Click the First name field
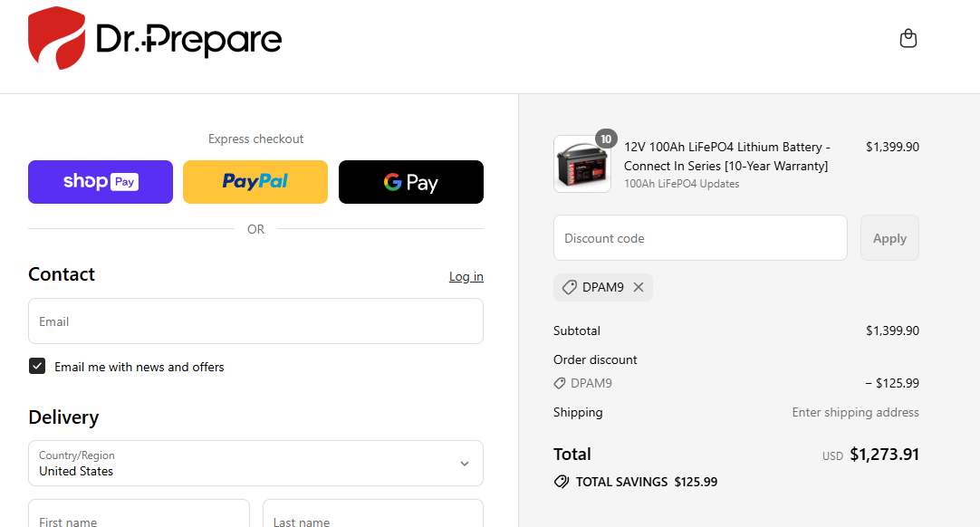This screenshot has height=527, width=980. pyautogui.click(x=139, y=513)
